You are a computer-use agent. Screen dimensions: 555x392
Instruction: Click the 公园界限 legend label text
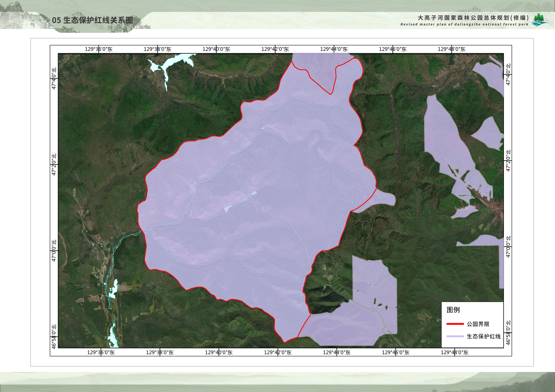click(x=478, y=324)
